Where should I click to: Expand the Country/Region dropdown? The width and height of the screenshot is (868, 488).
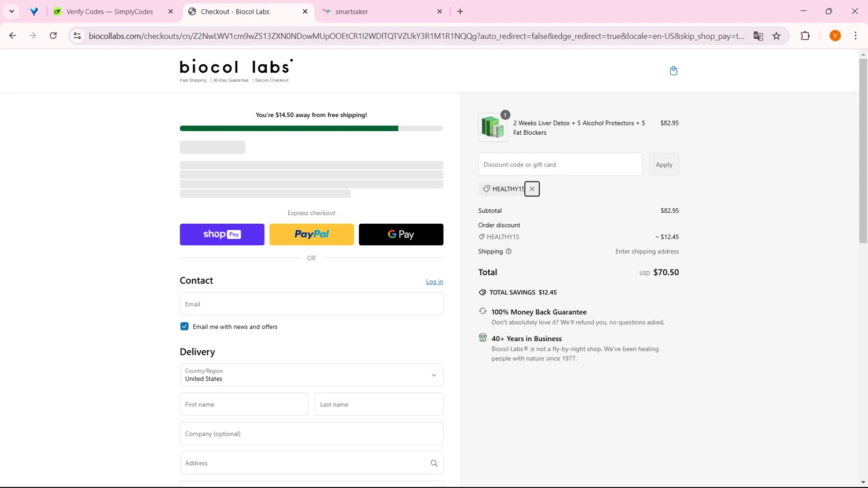[x=311, y=375]
